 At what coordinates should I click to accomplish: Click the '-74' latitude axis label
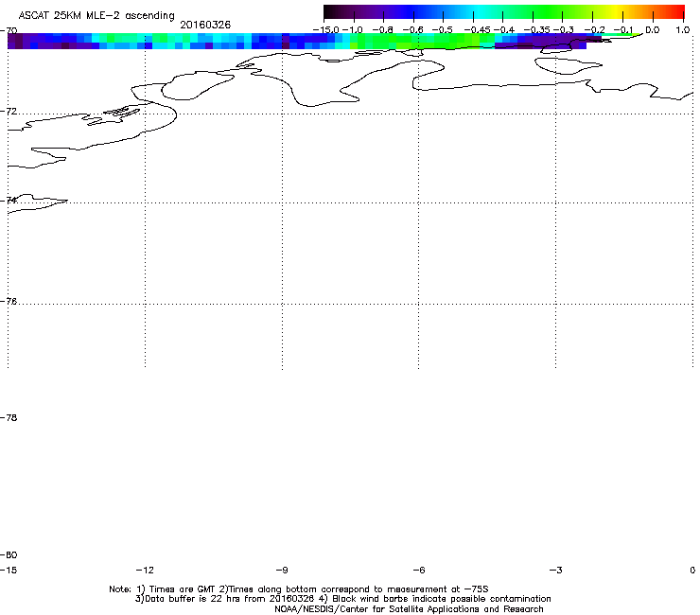tap(9, 200)
